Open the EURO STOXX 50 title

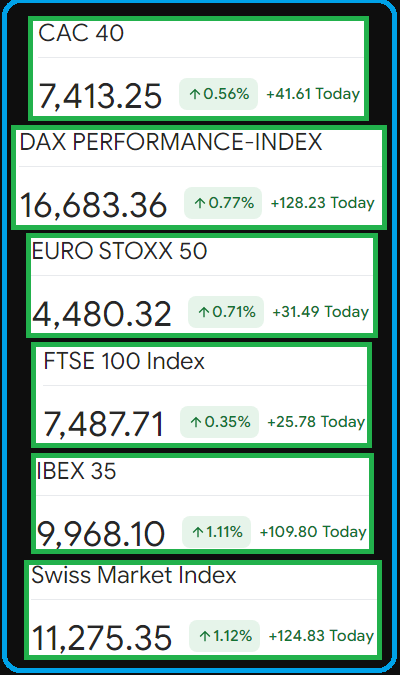[x=119, y=251]
